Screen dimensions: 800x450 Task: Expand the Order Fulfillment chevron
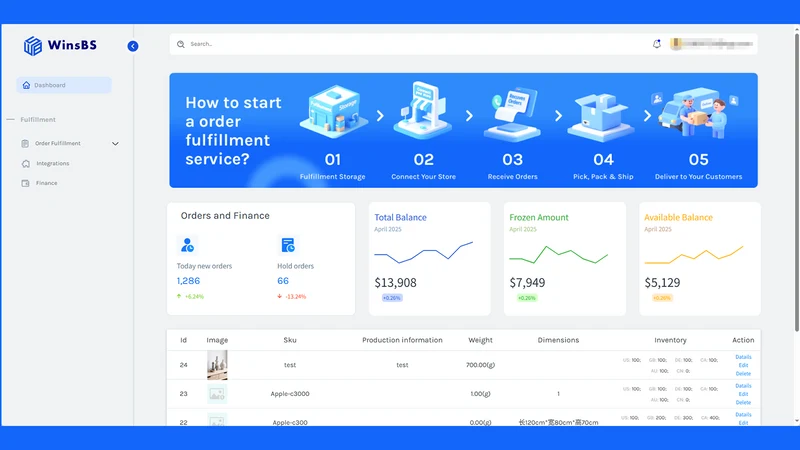pos(115,144)
